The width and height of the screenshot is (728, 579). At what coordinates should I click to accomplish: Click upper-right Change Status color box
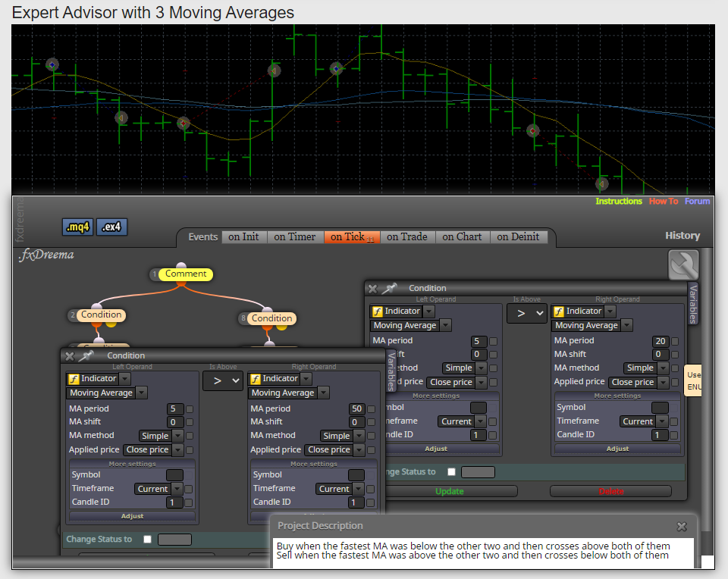478,472
